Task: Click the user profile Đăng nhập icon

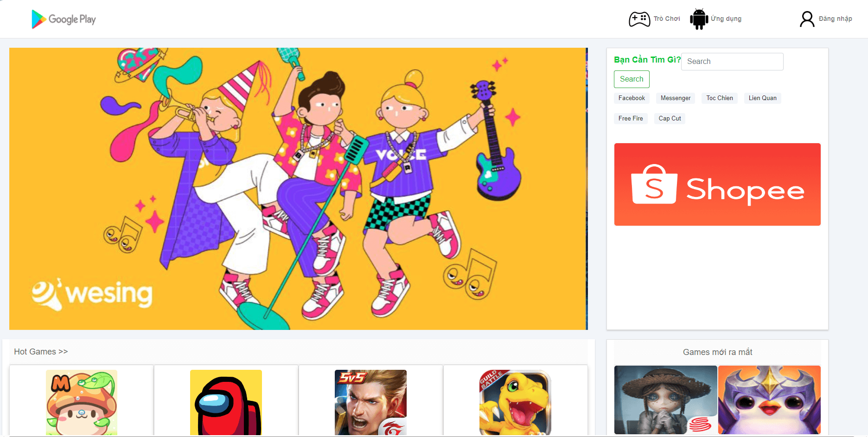Action: point(807,19)
